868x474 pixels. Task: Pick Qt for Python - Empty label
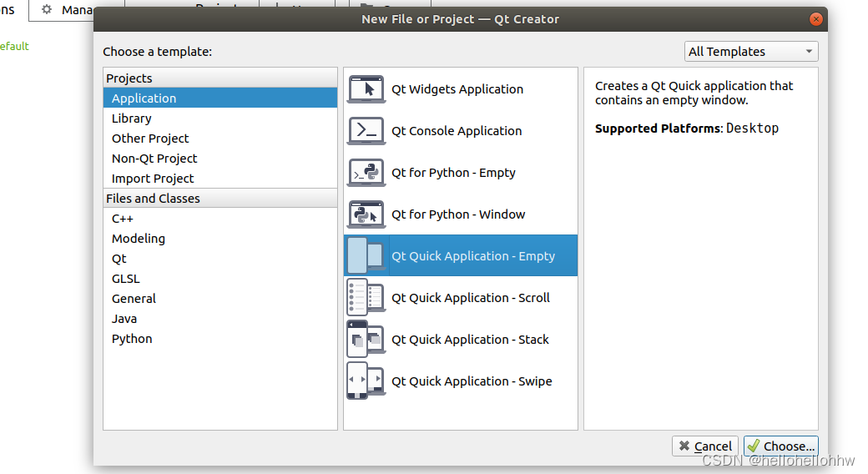point(453,173)
